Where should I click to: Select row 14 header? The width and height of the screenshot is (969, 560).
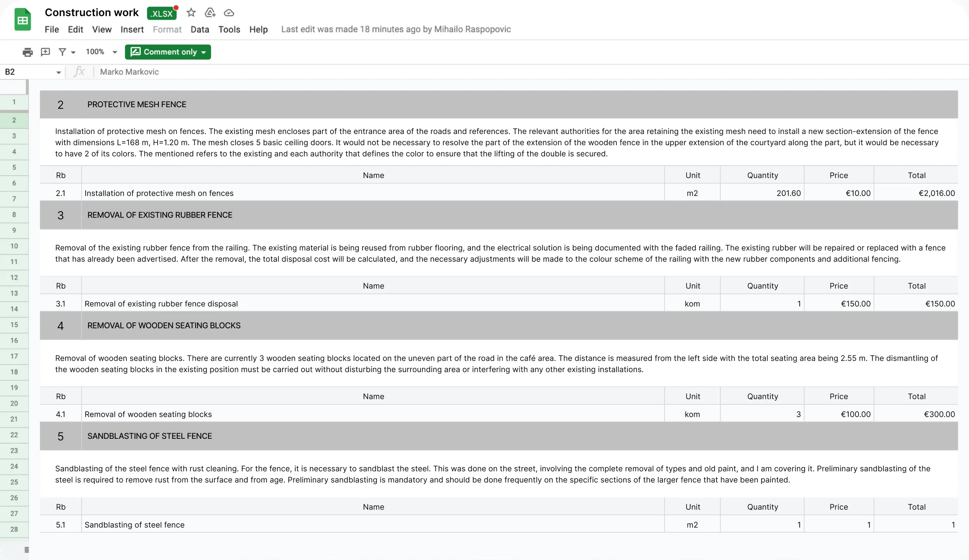coord(14,309)
